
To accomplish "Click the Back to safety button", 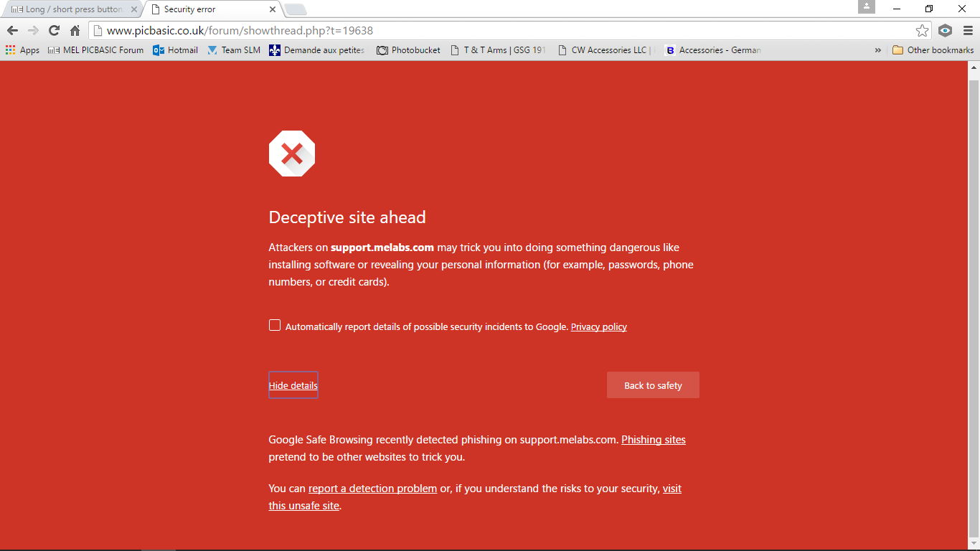I will click(653, 385).
